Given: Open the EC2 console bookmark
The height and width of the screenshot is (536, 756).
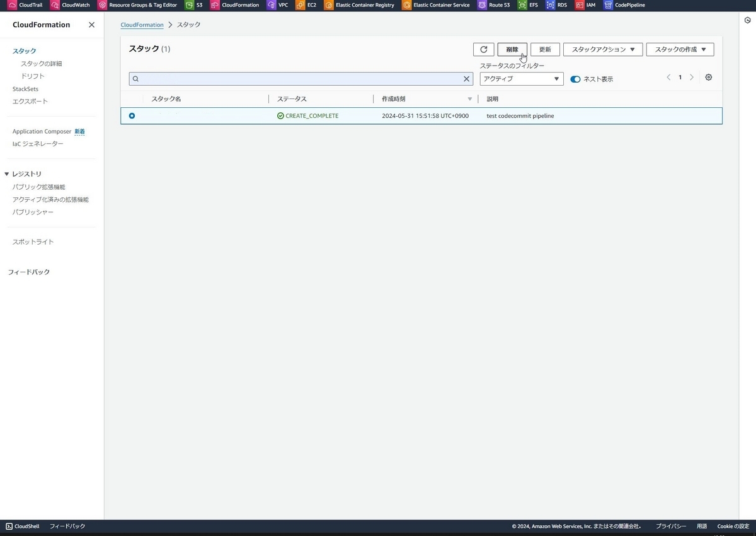Looking at the screenshot, I should 311,5.
